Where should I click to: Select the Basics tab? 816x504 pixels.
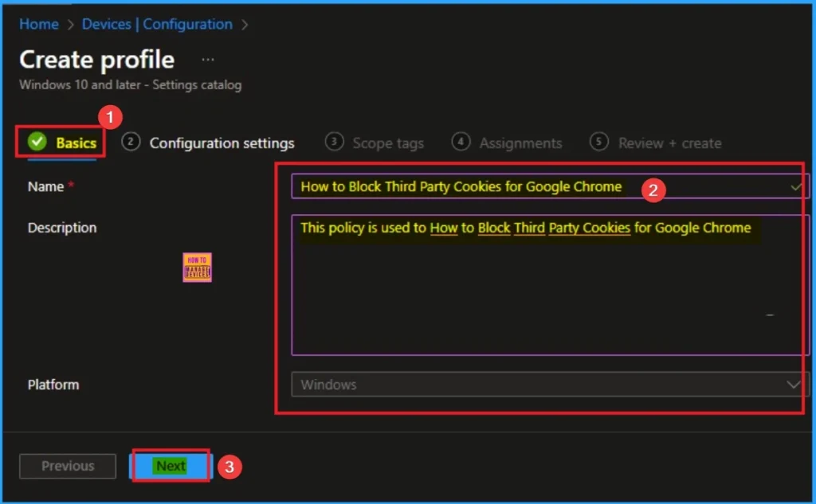pos(61,143)
